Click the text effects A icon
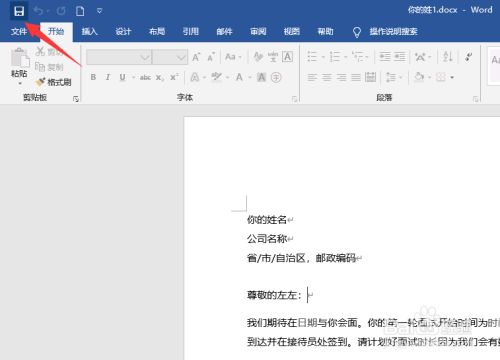This screenshot has width=500, height=360. tap(195, 77)
